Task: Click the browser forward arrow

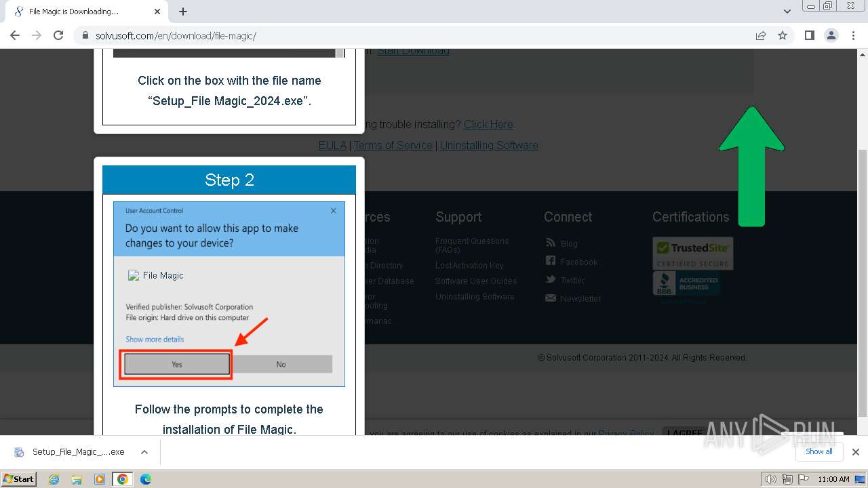Action: (x=37, y=35)
